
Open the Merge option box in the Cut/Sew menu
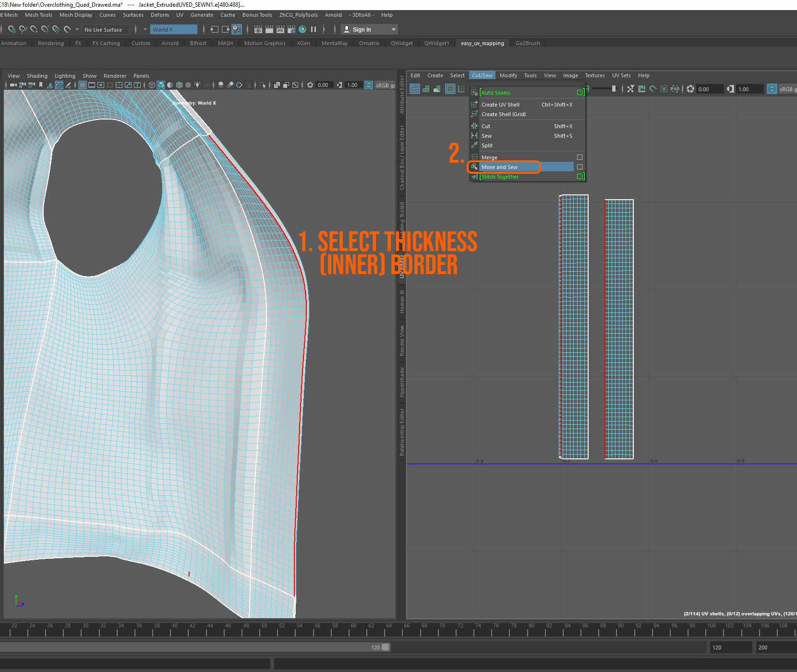(580, 157)
